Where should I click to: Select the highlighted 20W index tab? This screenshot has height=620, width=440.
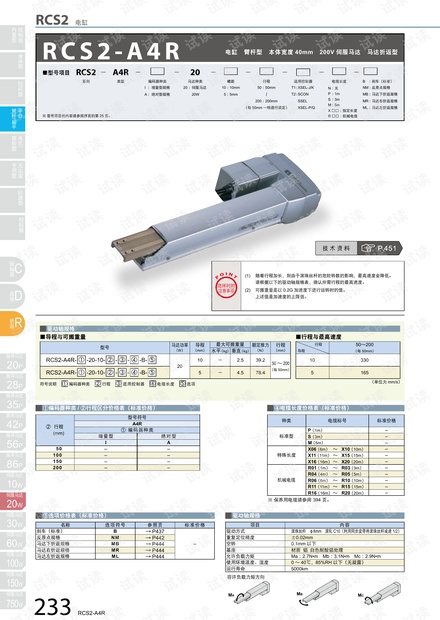13,501
